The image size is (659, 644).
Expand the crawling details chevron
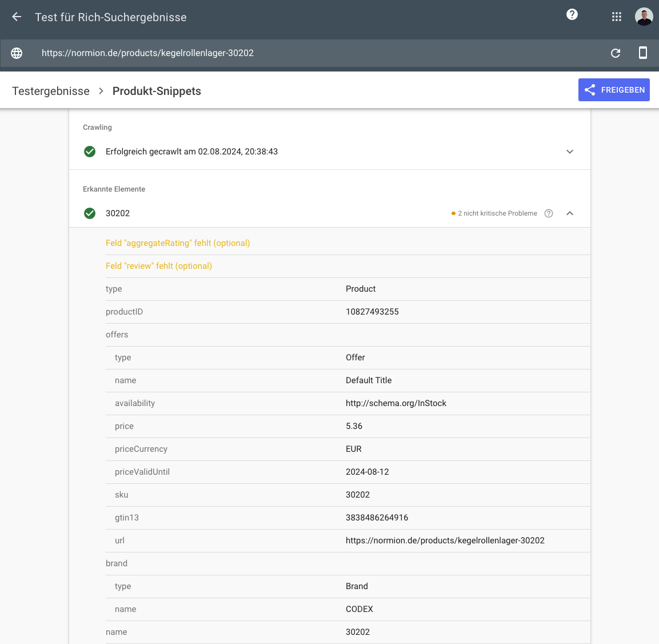pos(570,152)
